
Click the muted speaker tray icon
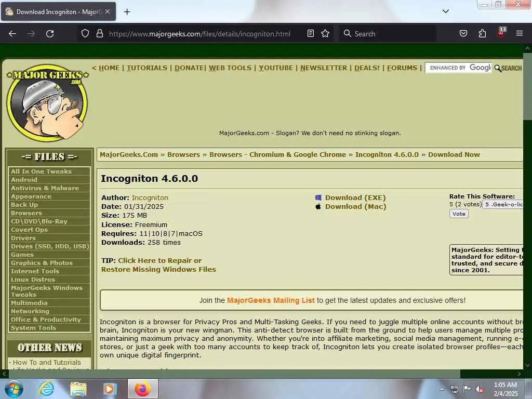(x=480, y=390)
